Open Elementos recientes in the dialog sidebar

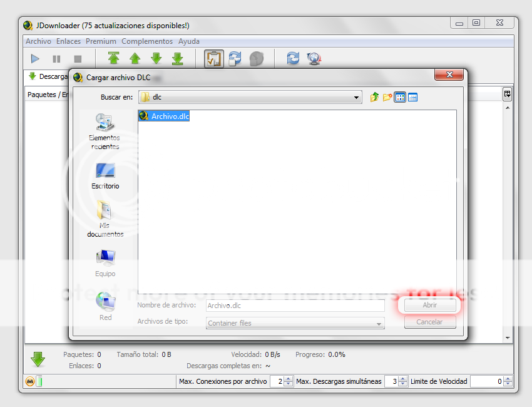pos(105,131)
